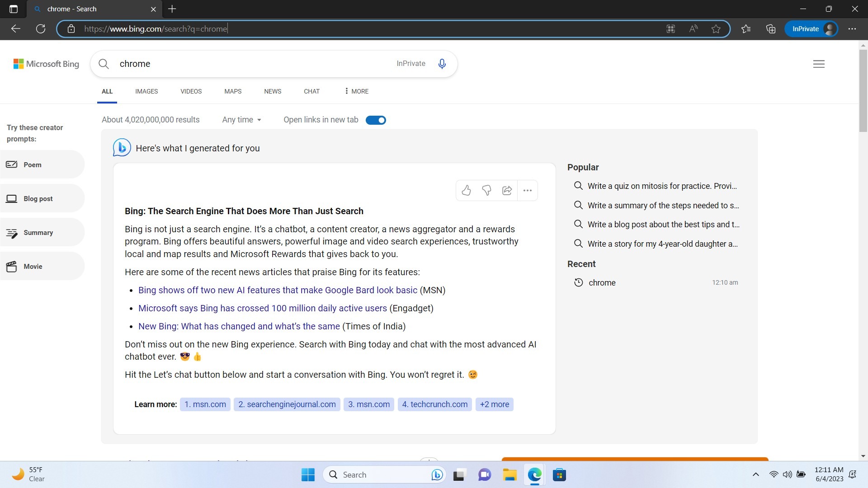Open the MORE search categories menu

click(x=356, y=91)
